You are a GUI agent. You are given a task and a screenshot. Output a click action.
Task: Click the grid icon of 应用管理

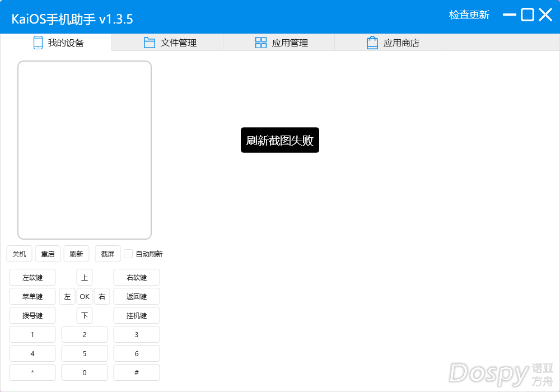(261, 43)
